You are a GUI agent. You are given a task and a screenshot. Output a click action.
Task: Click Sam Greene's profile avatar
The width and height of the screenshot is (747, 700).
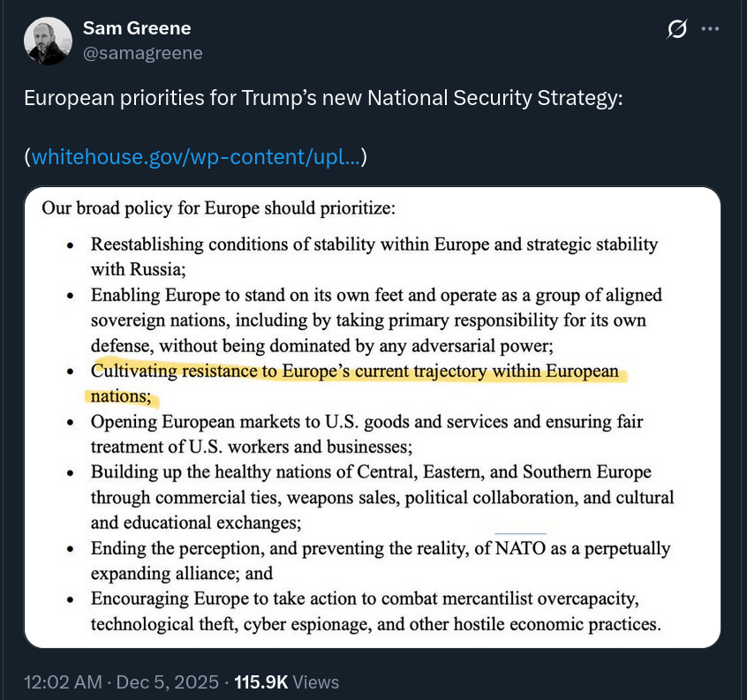(x=49, y=41)
